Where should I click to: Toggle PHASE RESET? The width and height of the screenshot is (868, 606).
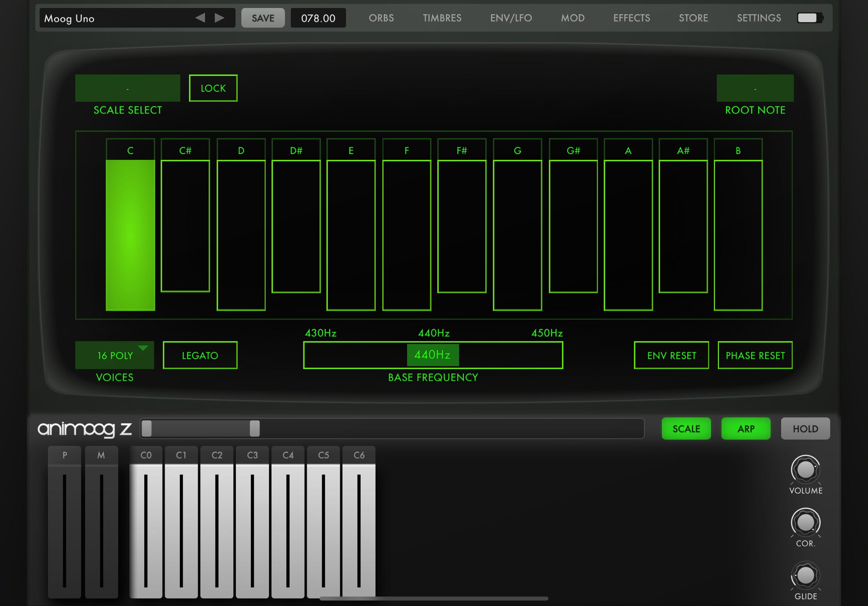[755, 355]
